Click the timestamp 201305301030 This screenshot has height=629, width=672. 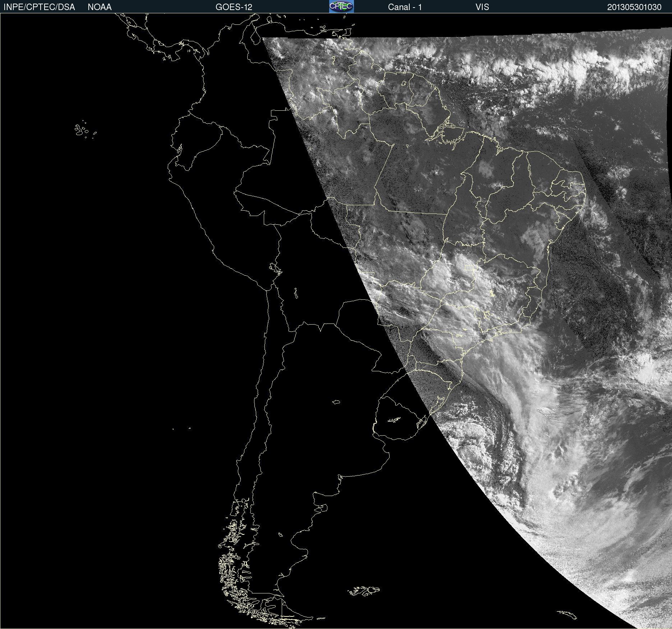(634, 7)
